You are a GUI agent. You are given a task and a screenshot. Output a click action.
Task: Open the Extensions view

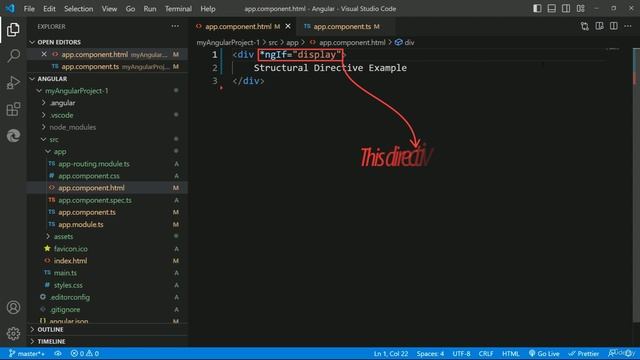coord(13,109)
